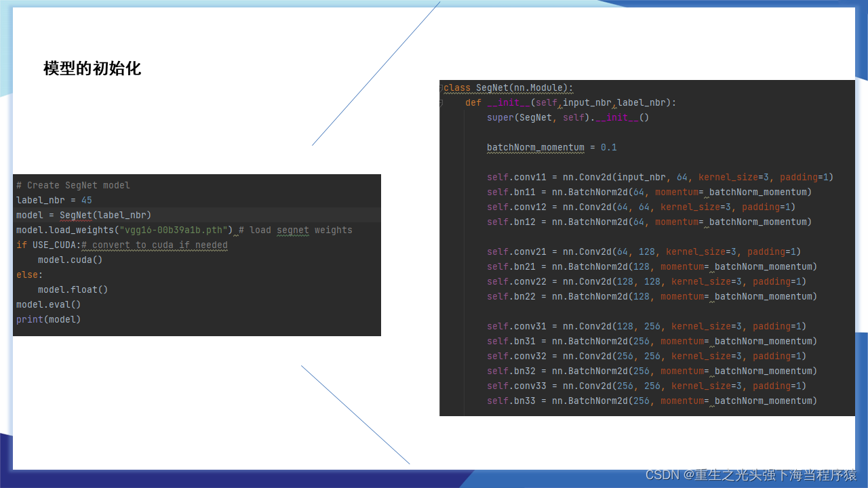
Task: Click the line 'model.cuda()'
Action: click(71, 260)
